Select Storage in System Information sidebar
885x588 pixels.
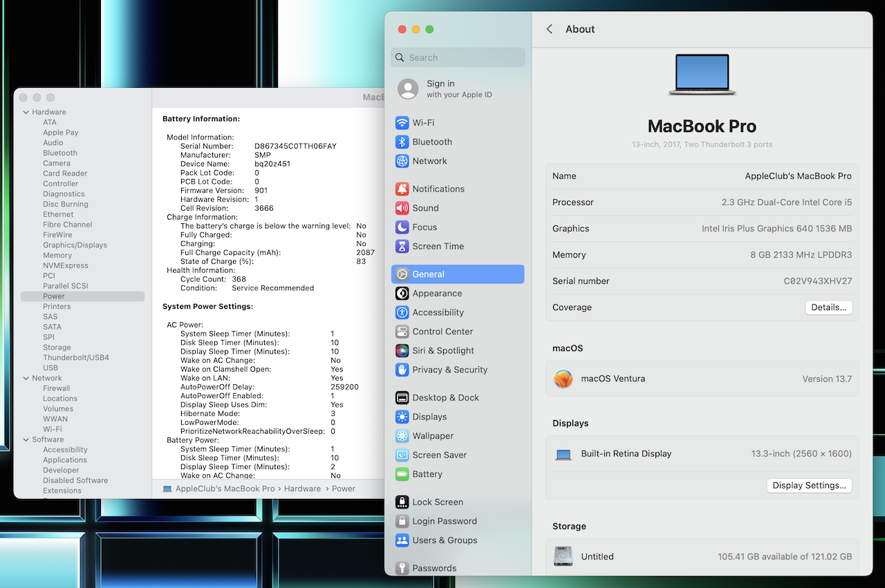[57, 348]
